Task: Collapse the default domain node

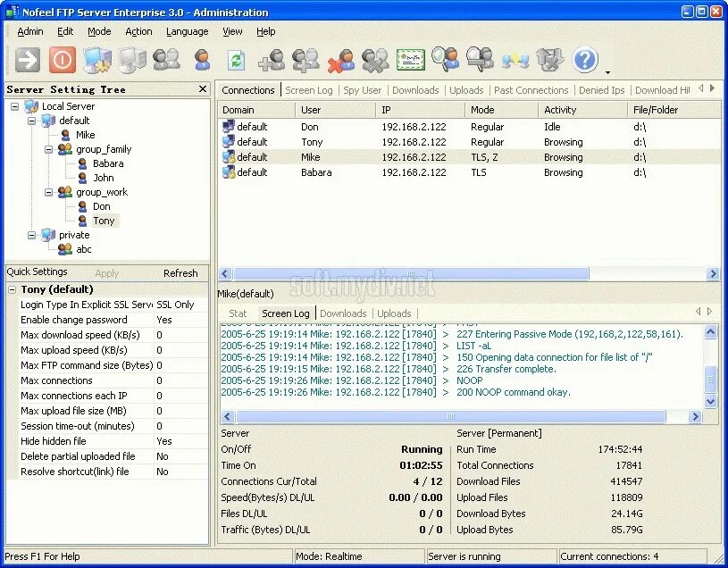Action: pos(31,121)
